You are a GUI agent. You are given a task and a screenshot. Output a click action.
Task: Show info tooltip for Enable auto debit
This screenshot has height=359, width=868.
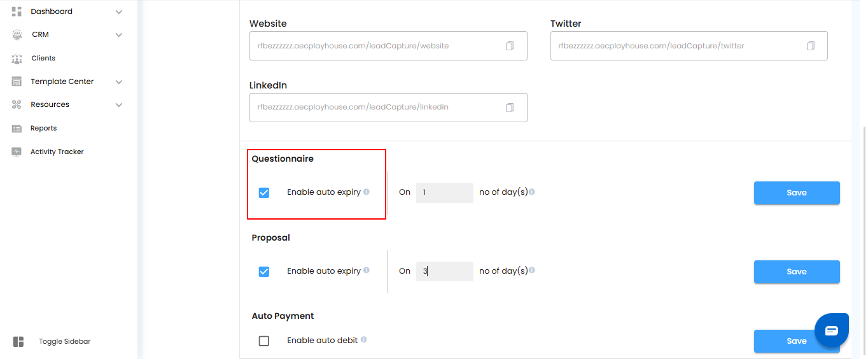click(364, 340)
